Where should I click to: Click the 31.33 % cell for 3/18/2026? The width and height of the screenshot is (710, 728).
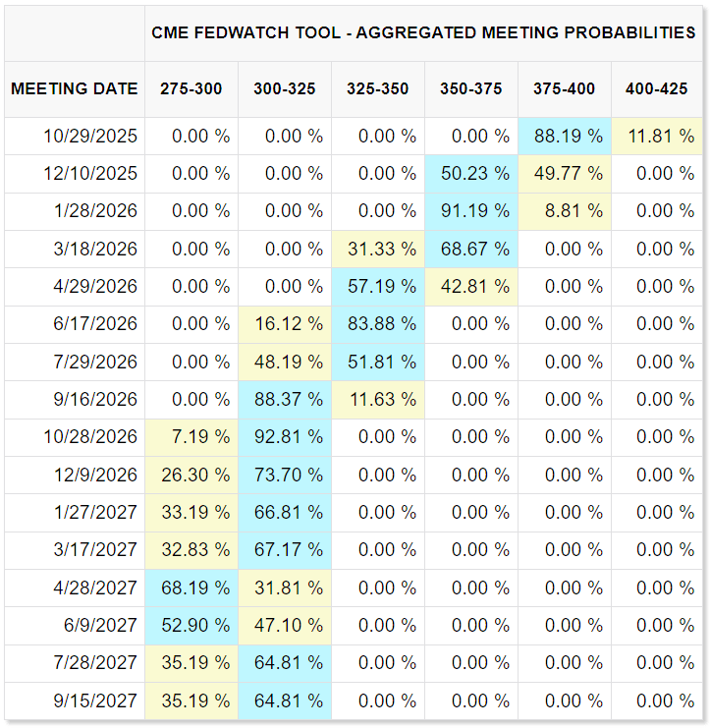pos(378,250)
